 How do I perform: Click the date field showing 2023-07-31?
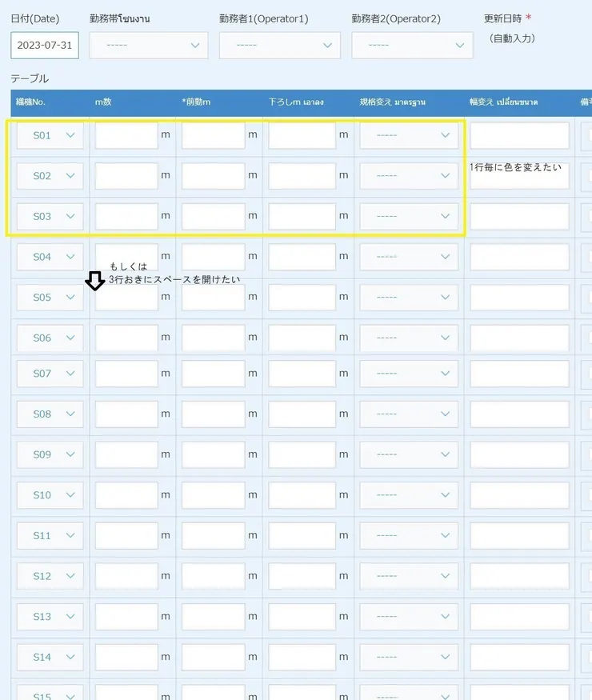pyautogui.click(x=45, y=46)
